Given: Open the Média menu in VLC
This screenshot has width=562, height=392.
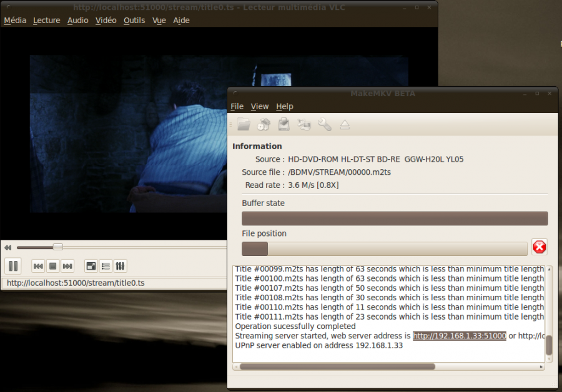Looking at the screenshot, I should click(15, 21).
